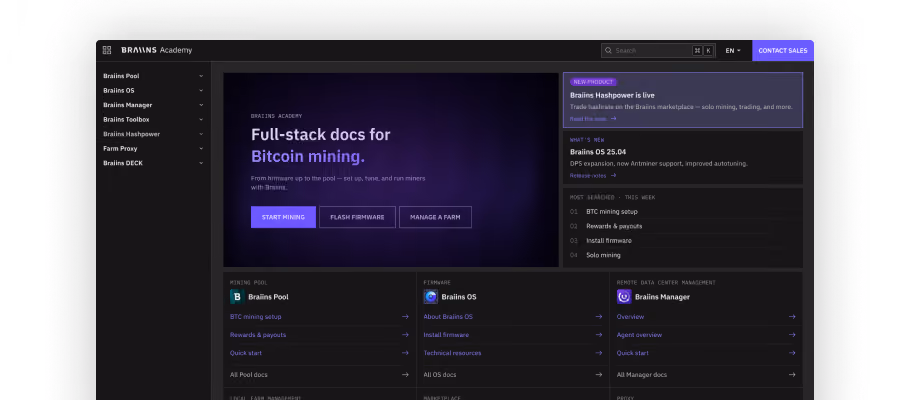Open most searched item Solo mining

(x=603, y=255)
